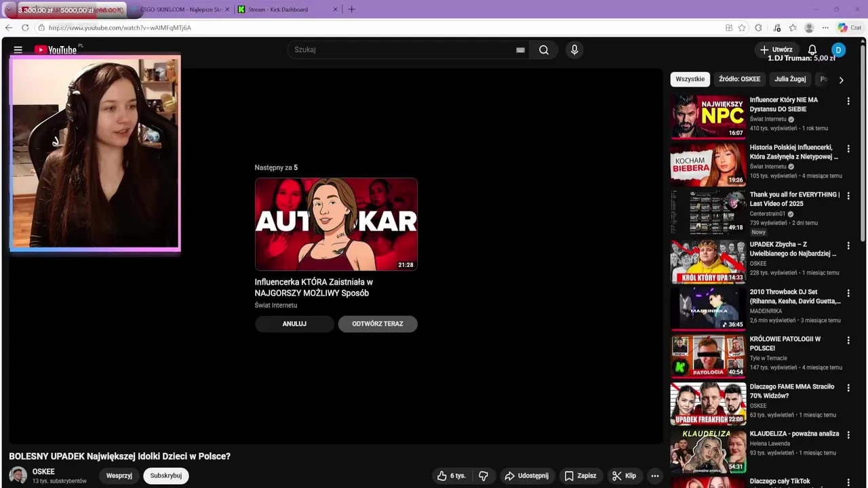Open the account avatar menu

click(x=839, y=49)
